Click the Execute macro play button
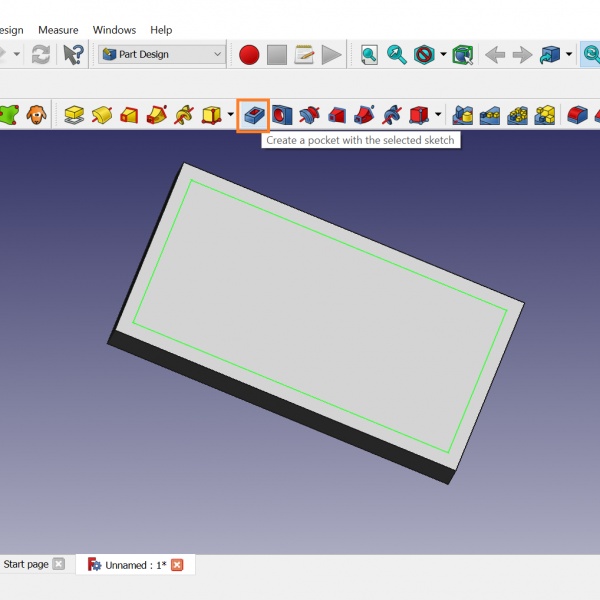 332,55
